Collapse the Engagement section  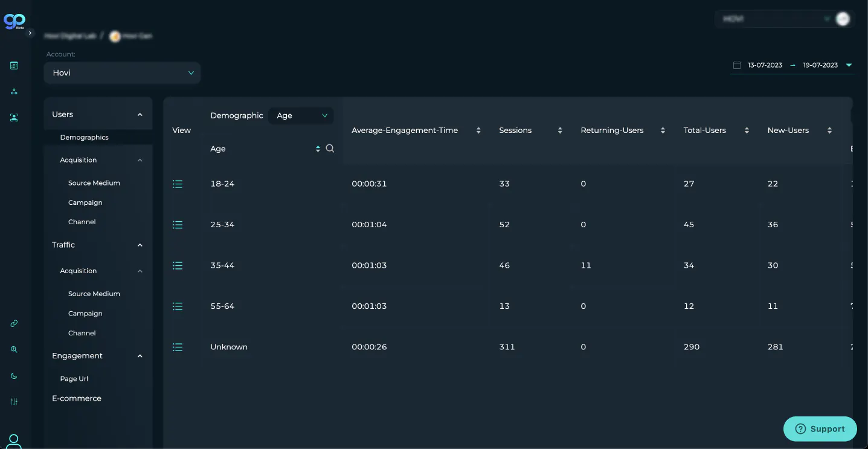[x=140, y=356]
